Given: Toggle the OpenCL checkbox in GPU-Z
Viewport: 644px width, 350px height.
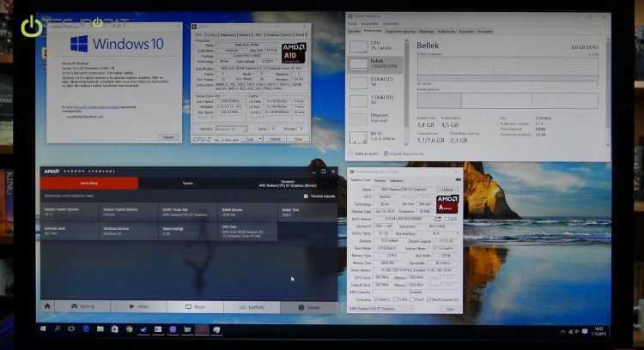Looking at the screenshot, I should tap(376, 299).
